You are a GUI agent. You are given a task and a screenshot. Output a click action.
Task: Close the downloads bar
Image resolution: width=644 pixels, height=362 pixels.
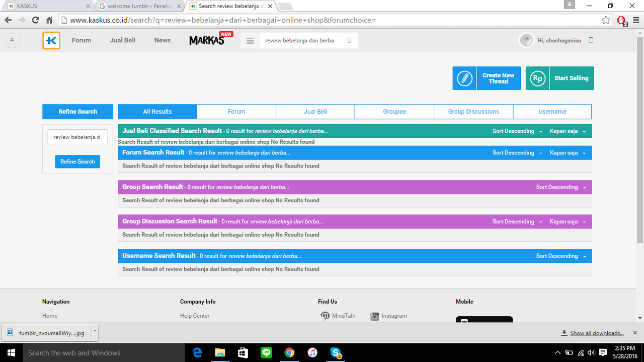click(635, 332)
